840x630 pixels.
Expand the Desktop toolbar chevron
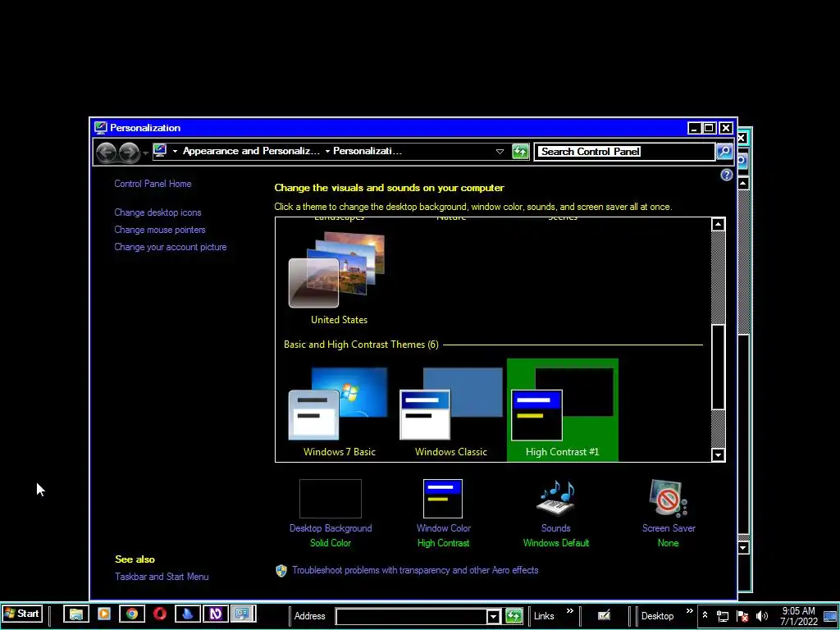click(689, 611)
